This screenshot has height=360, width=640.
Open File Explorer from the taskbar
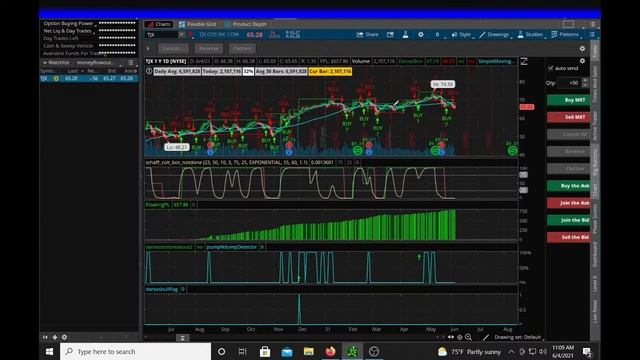(309, 351)
